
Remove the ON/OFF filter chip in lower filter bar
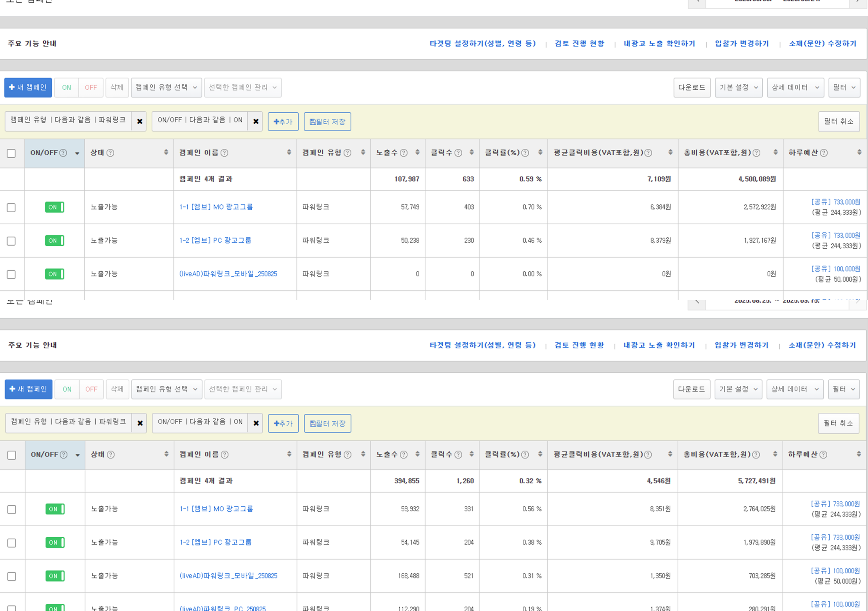click(x=256, y=423)
